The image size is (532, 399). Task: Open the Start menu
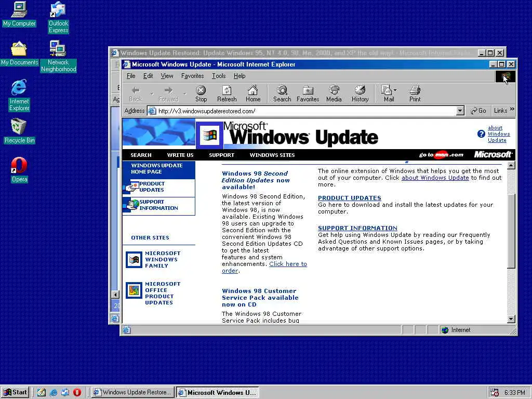coord(15,392)
